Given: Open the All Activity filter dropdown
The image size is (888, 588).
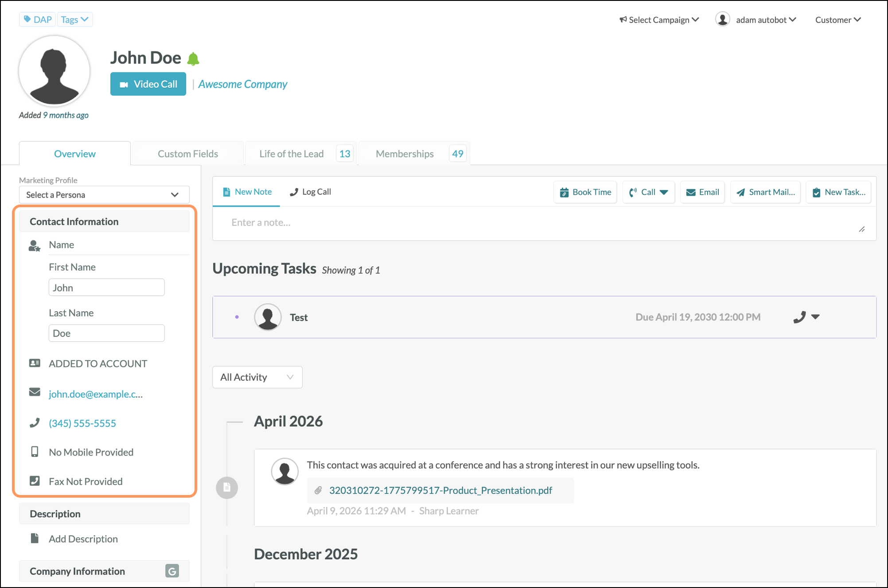Looking at the screenshot, I should (x=257, y=377).
